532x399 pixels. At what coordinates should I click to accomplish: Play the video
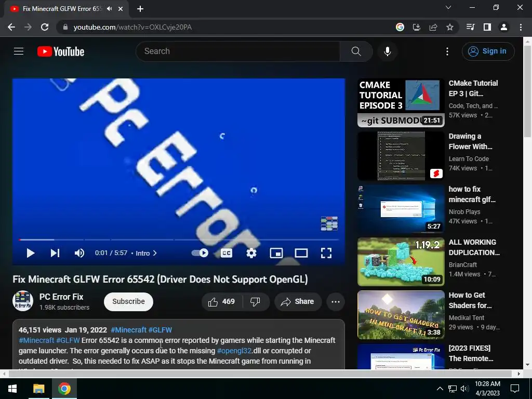tap(31, 253)
